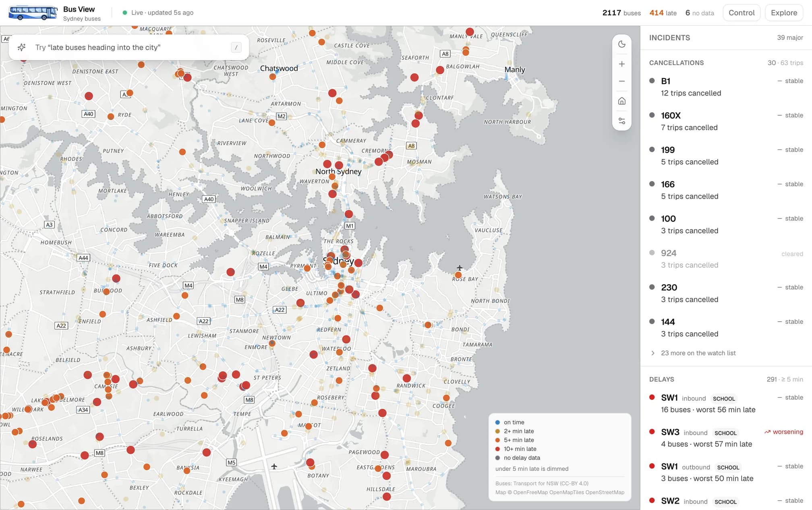Focus the late buses search field
The width and height of the screenshot is (812, 510).
tap(129, 48)
